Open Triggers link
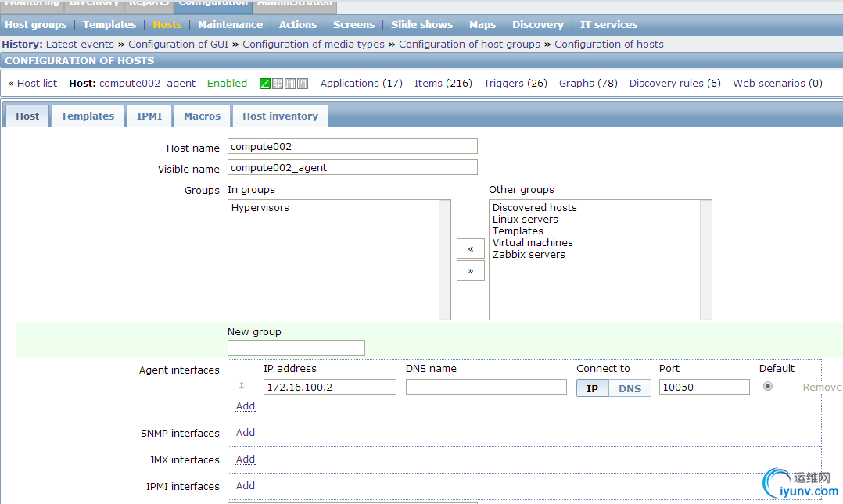The height and width of the screenshot is (504, 843). pos(504,84)
